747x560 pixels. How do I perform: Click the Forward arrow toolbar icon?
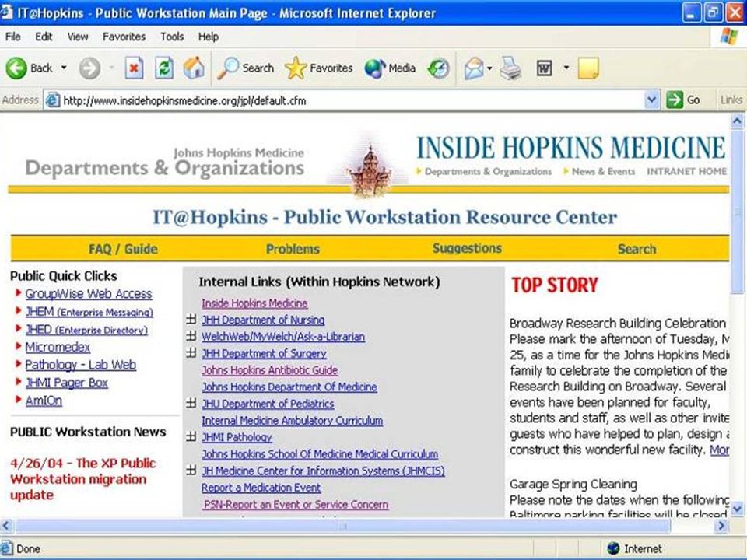[x=89, y=68]
